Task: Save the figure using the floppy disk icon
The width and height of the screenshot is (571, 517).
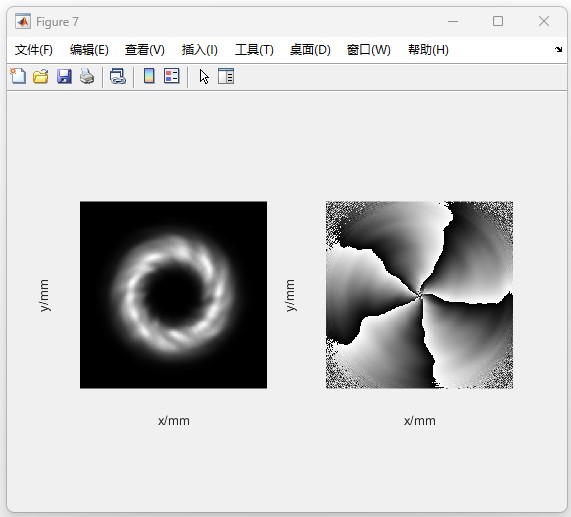Action: (64, 76)
